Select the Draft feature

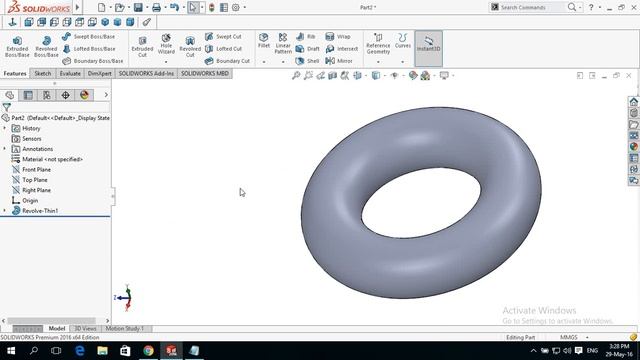[308, 49]
